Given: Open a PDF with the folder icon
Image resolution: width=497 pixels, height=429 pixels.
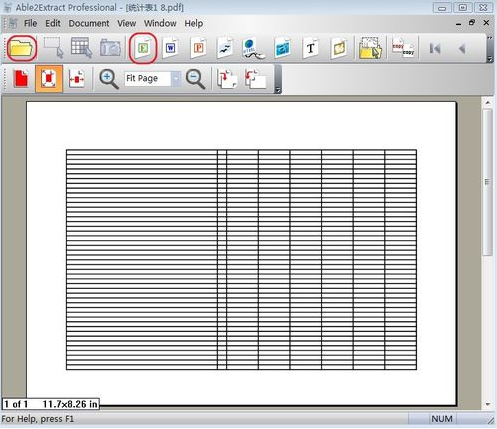Looking at the screenshot, I should click(x=22, y=48).
